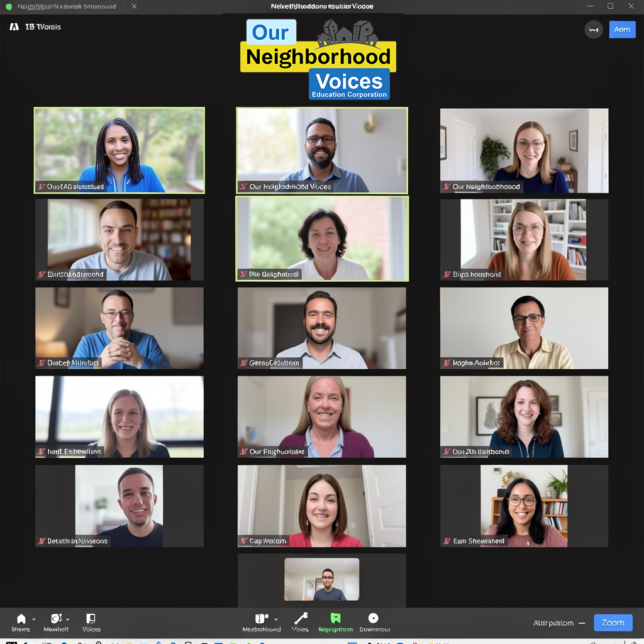This screenshot has width=644, height=644.
Task: Select the DantSeLoaBuroond video tile
Action: click(119, 240)
